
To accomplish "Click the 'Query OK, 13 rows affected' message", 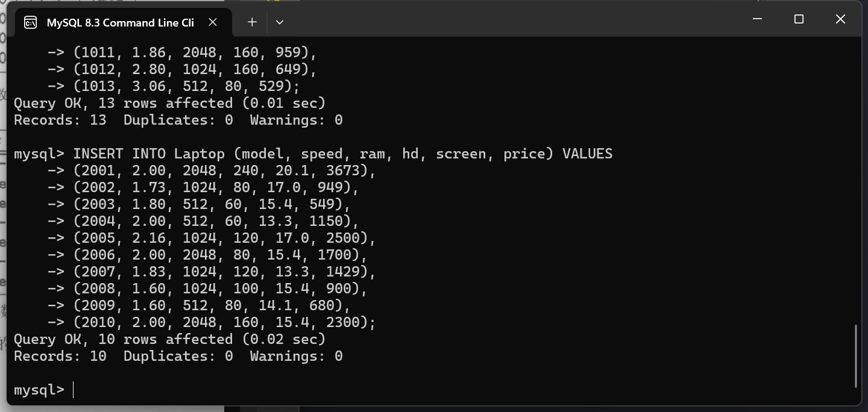I will coord(169,103).
